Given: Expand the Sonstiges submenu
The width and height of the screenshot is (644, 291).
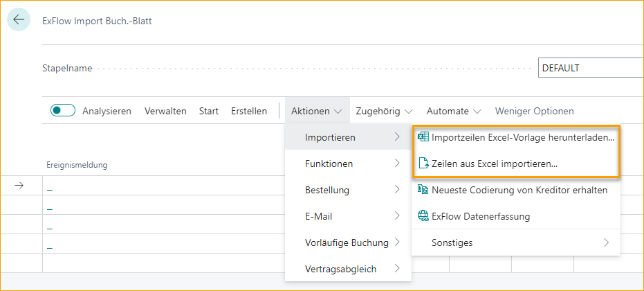Looking at the screenshot, I should click(x=516, y=242).
